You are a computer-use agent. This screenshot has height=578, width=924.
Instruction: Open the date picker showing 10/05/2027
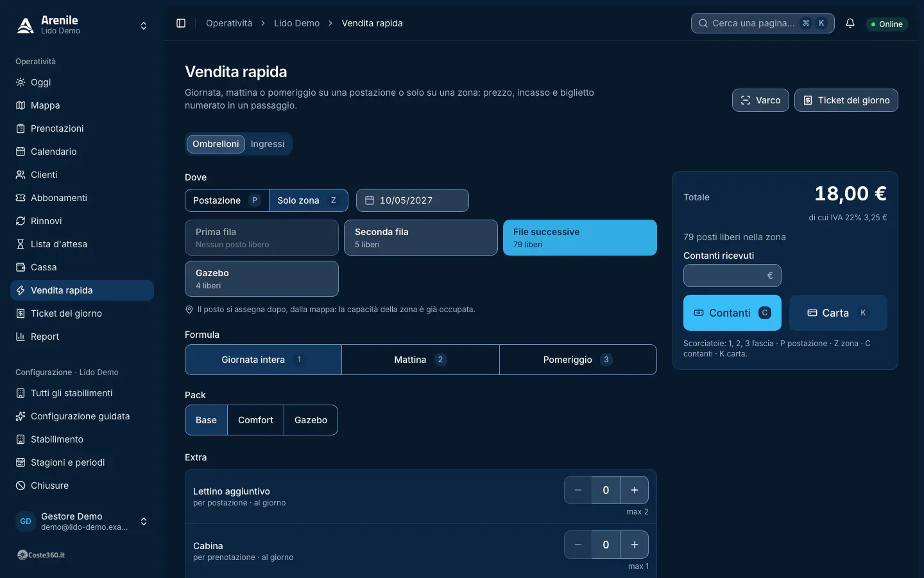pos(413,200)
